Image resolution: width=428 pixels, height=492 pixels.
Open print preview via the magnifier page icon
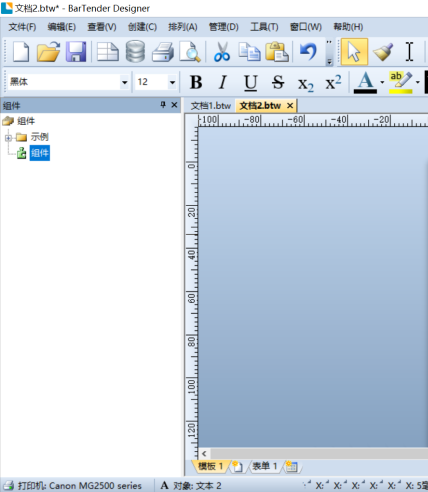click(190, 52)
